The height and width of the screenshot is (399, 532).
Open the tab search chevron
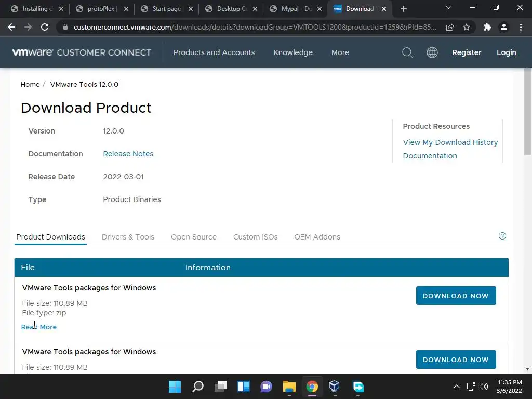click(x=448, y=7)
